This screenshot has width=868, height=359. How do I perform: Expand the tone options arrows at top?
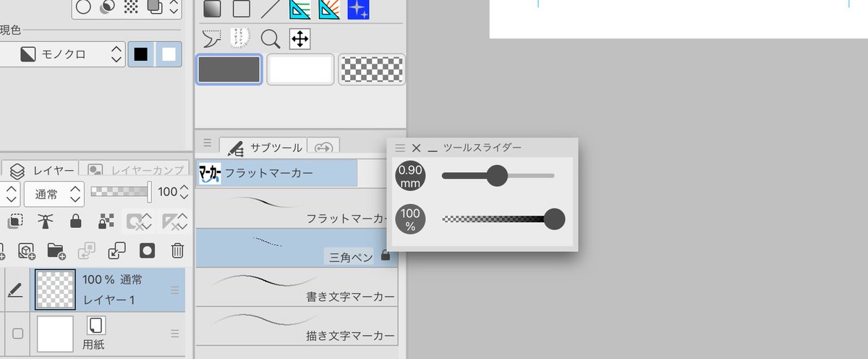tap(174, 7)
